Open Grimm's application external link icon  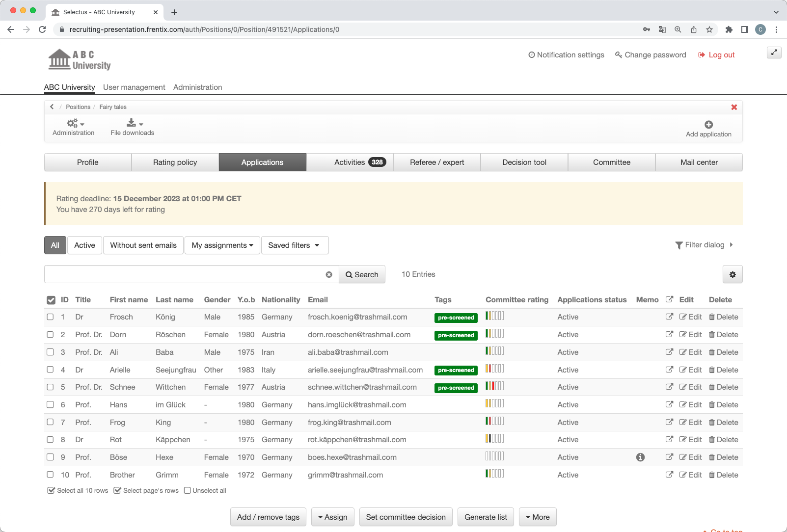[669, 475]
